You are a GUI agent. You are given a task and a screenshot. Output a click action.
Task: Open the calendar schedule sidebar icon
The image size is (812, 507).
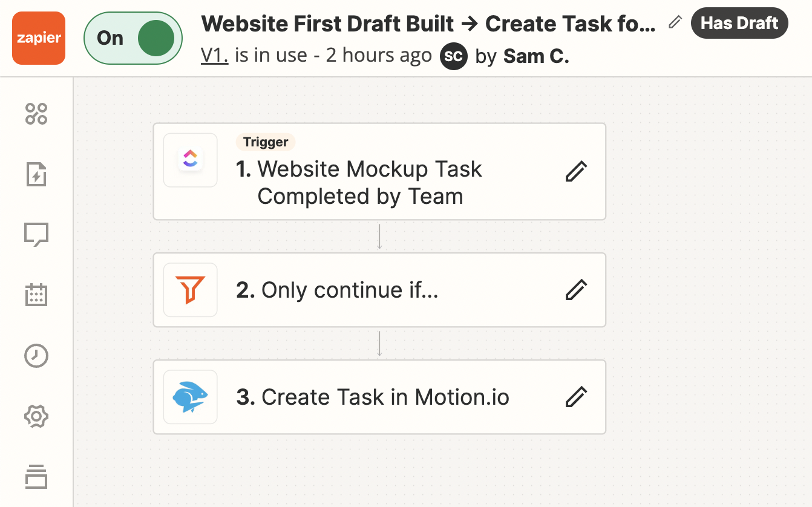(36, 295)
